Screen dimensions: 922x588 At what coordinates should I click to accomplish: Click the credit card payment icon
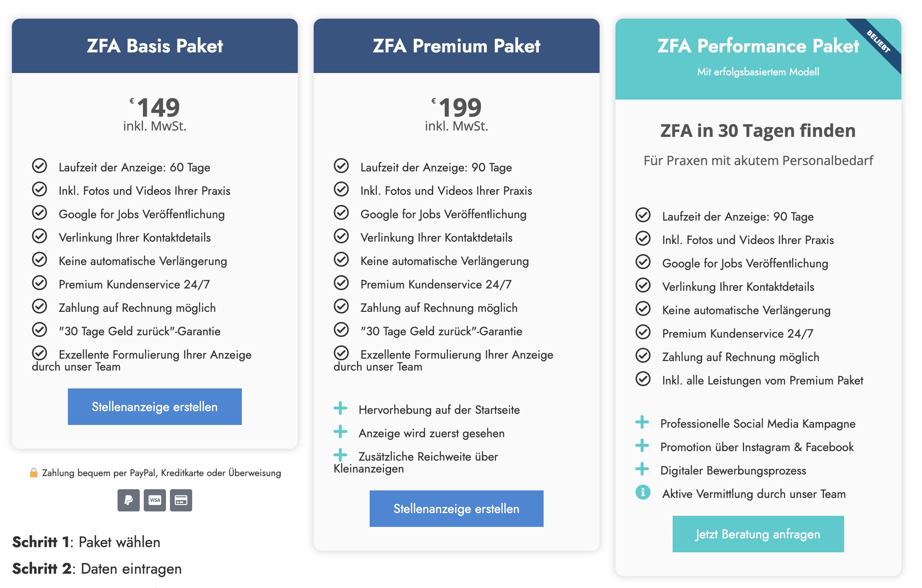coord(181,500)
